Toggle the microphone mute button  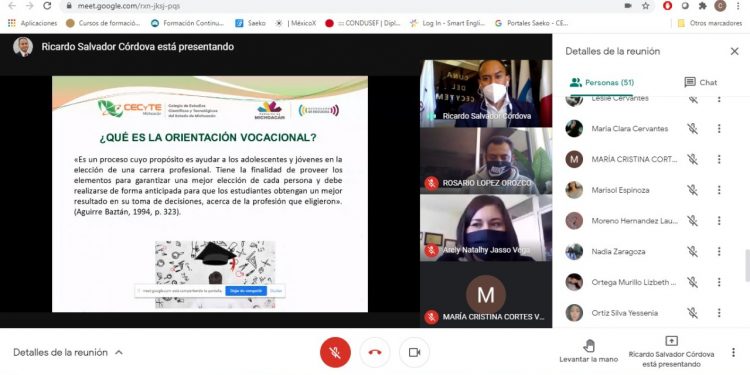point(335,353)
